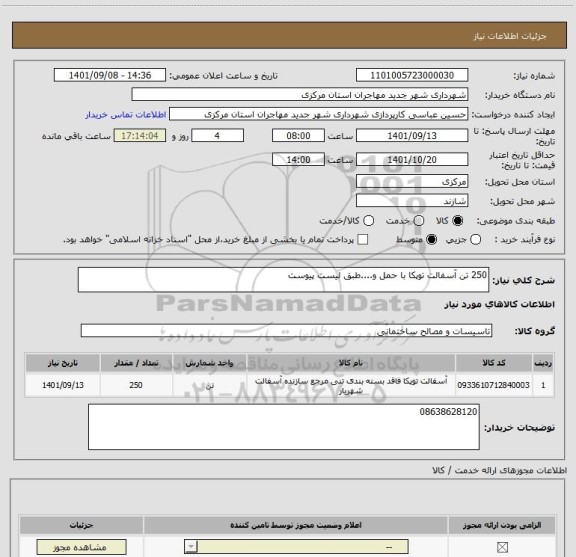
Task: Click the remaining time 17:14:04 field
Action: click(x=140, y=136)
